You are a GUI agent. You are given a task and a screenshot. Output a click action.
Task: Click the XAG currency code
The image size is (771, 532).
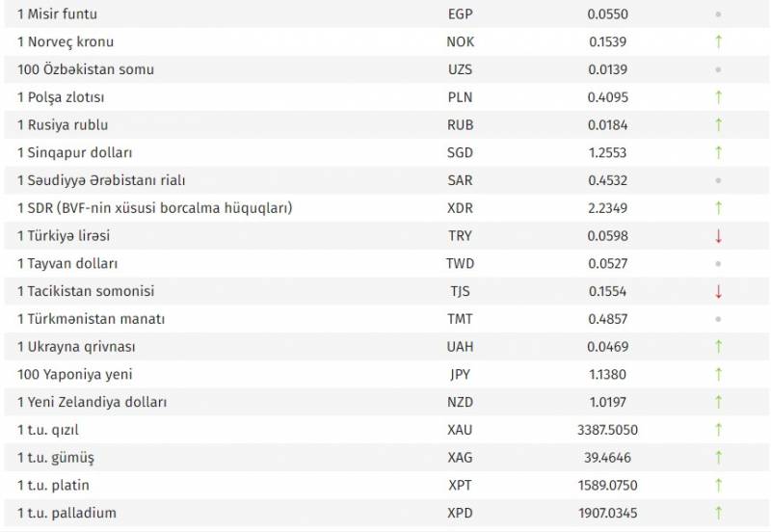(x=460, y=458)
